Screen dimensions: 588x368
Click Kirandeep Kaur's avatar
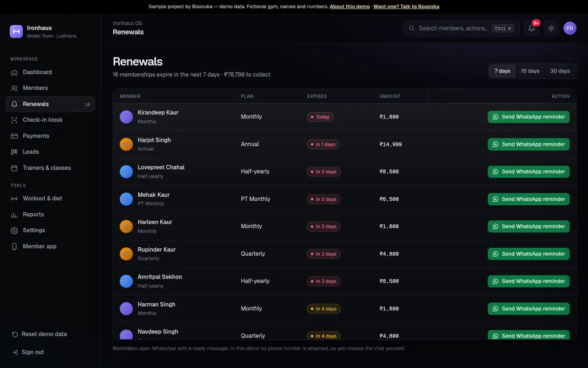pos(126,117)
